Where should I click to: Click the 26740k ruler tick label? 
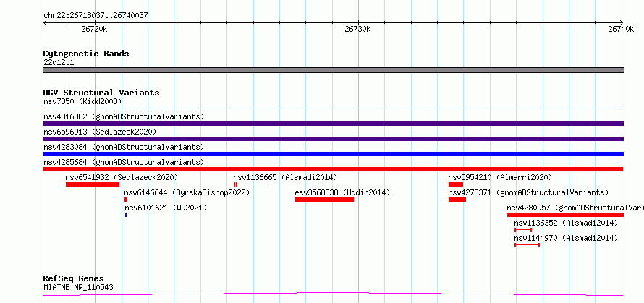(x=621, y=29)
